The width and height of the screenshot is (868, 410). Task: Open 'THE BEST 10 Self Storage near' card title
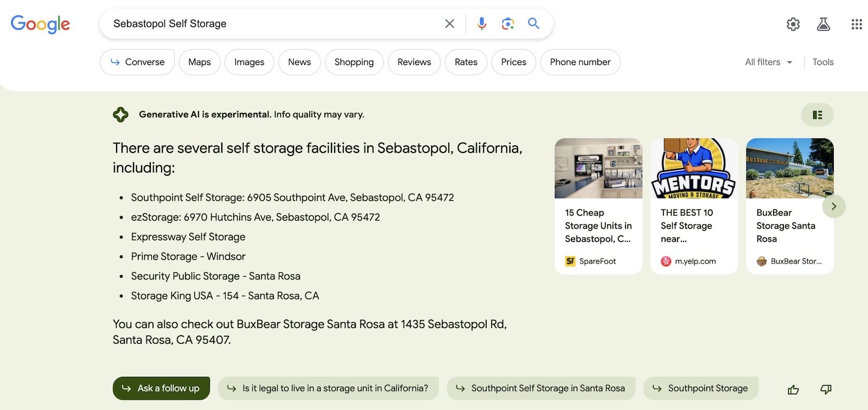pos(687,226)
